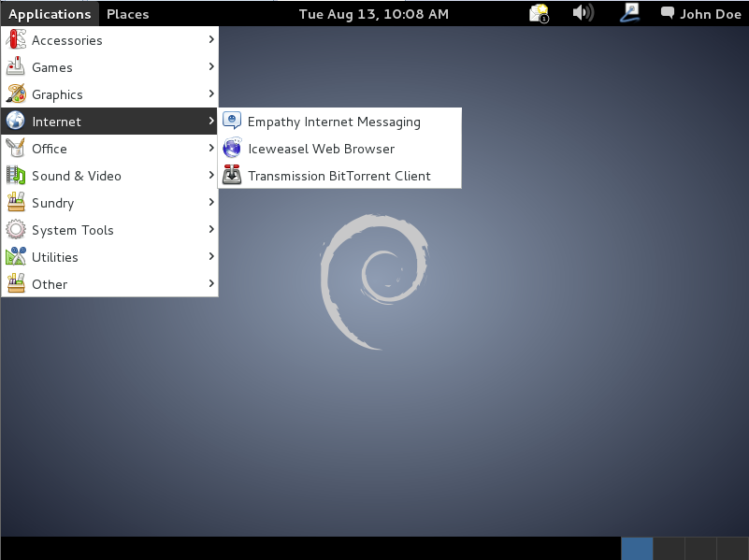The image size is (749, 560).
Task: Select the Games menu label
Action: coord(52,68)
